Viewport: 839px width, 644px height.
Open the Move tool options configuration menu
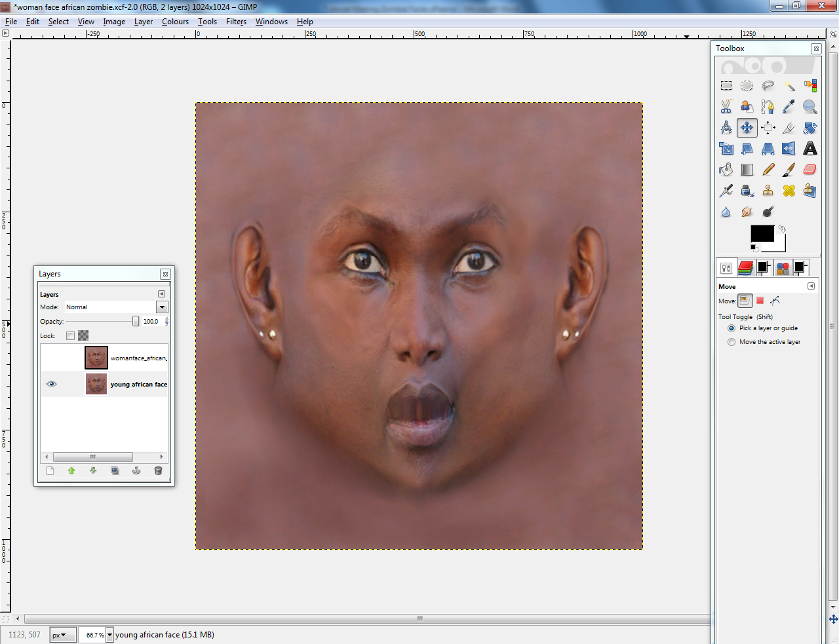pyautogui.click(x=811, y=286)
